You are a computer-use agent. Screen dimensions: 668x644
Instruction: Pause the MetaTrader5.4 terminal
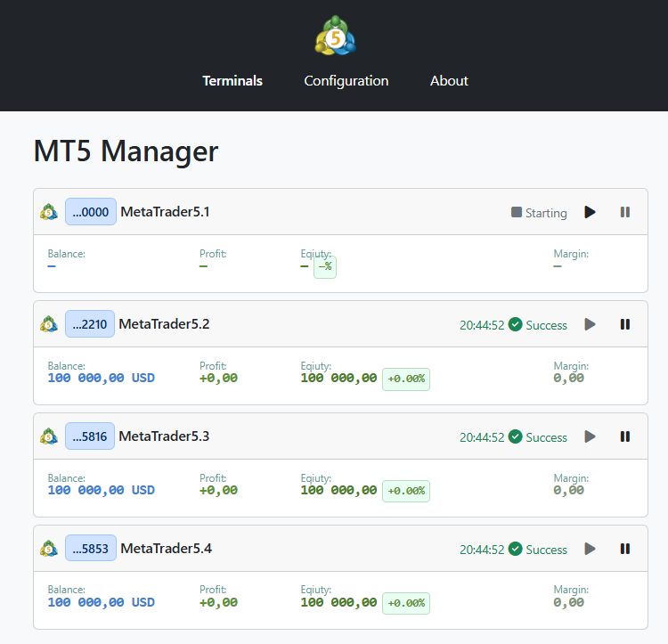[624, 549]
